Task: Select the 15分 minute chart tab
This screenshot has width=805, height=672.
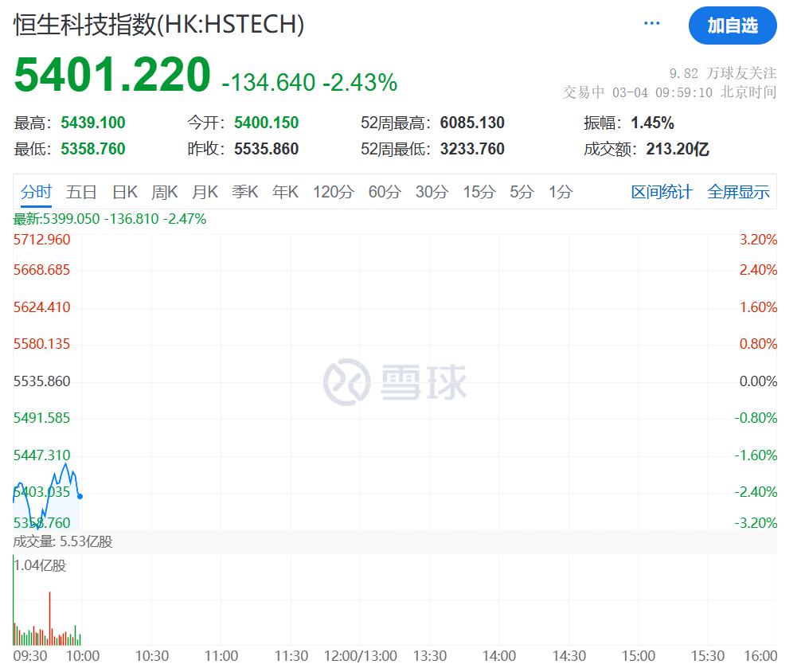Action: coord(479,192)
